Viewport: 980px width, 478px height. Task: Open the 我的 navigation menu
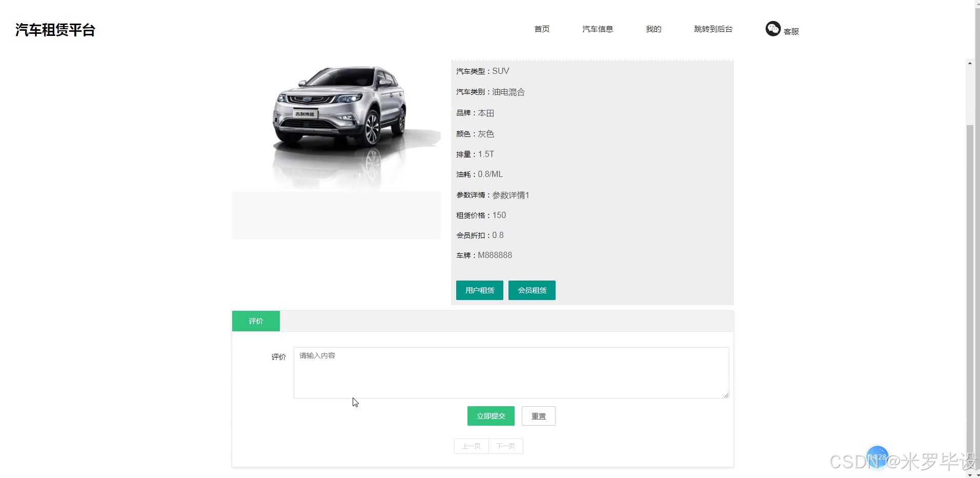click(654, 29)
